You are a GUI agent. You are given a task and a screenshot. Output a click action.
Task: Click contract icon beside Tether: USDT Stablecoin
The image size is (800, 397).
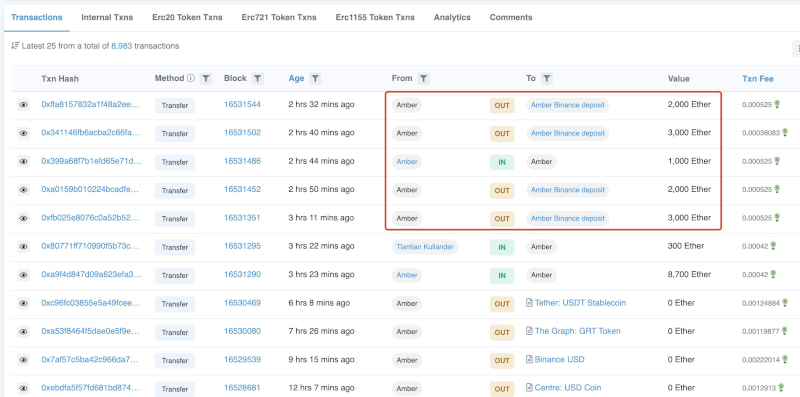[530, 303]
